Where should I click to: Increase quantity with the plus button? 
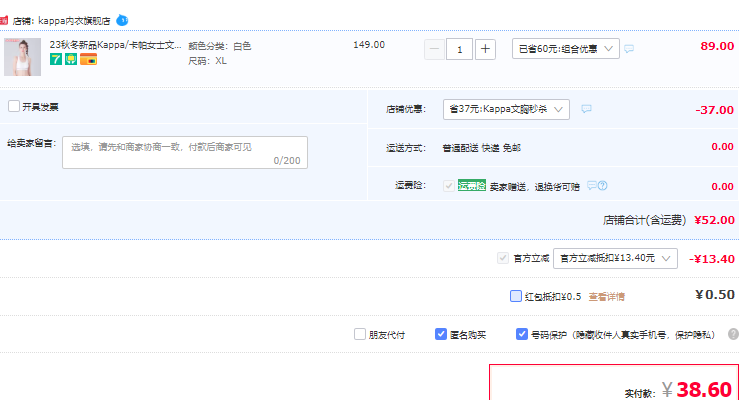pos(485,49)
